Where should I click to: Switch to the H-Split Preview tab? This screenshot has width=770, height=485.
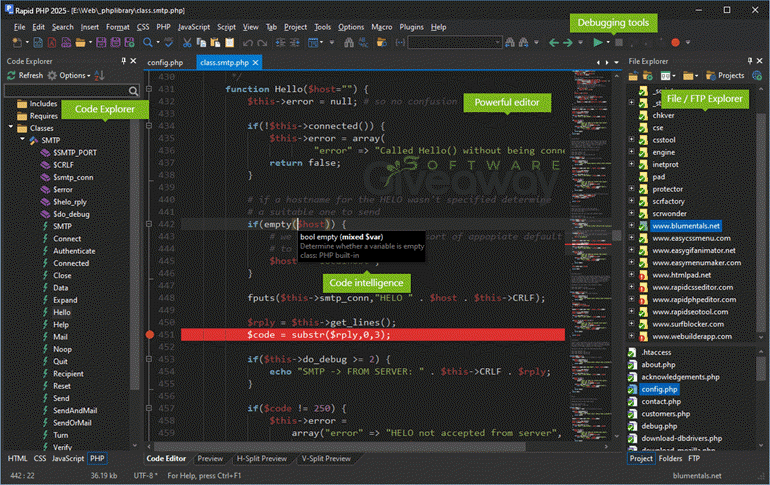click(x=262, y=458)
